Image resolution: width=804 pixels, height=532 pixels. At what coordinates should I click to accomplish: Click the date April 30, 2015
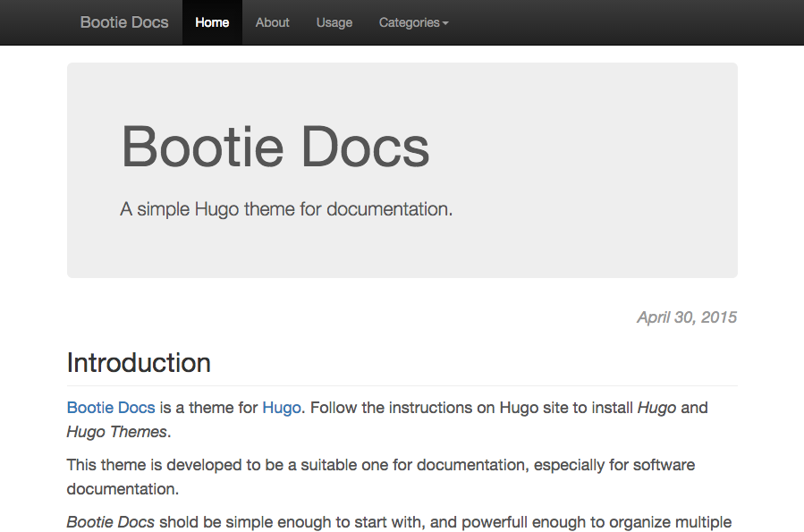coord(687,317)
